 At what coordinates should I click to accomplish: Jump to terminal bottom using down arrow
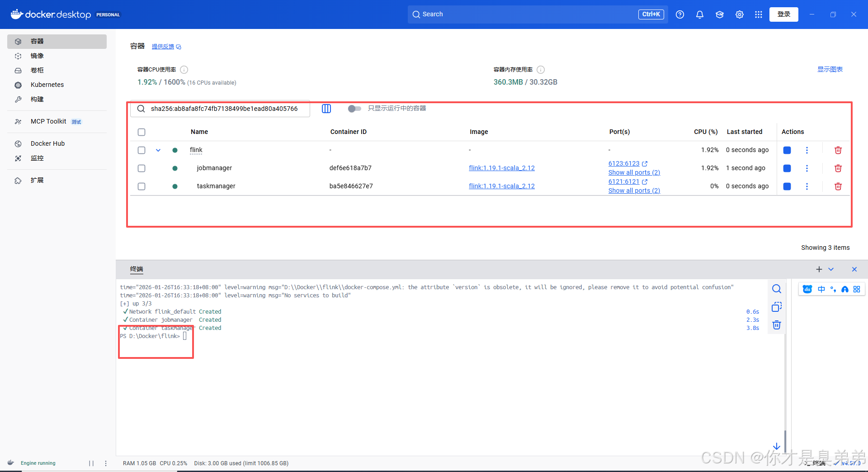click(777, 447)
